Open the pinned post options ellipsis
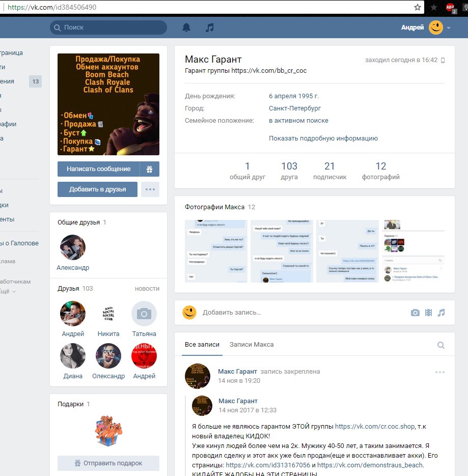Image resolution: width=468 pixels, height=476 pixels. click(440, 372)
